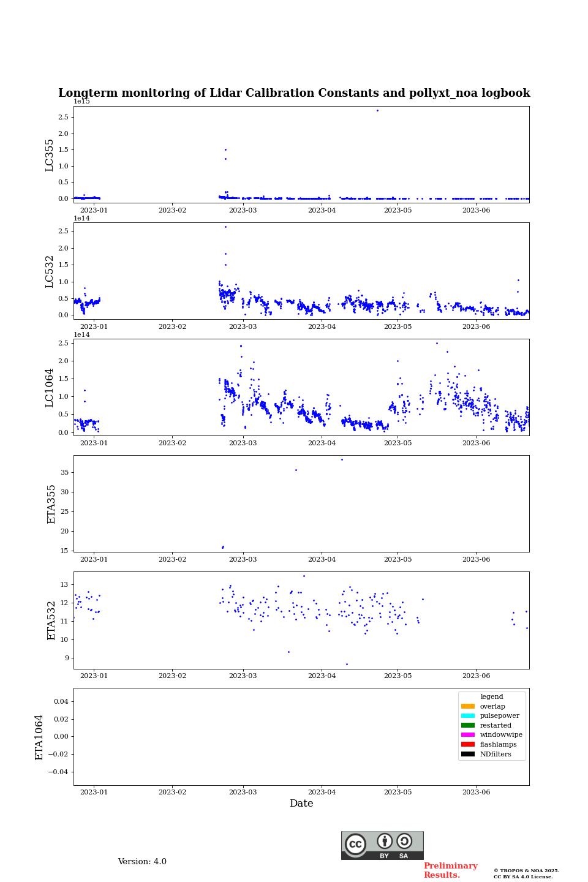
Task: Click the NDfilters legend label
Action: [496, 754]
